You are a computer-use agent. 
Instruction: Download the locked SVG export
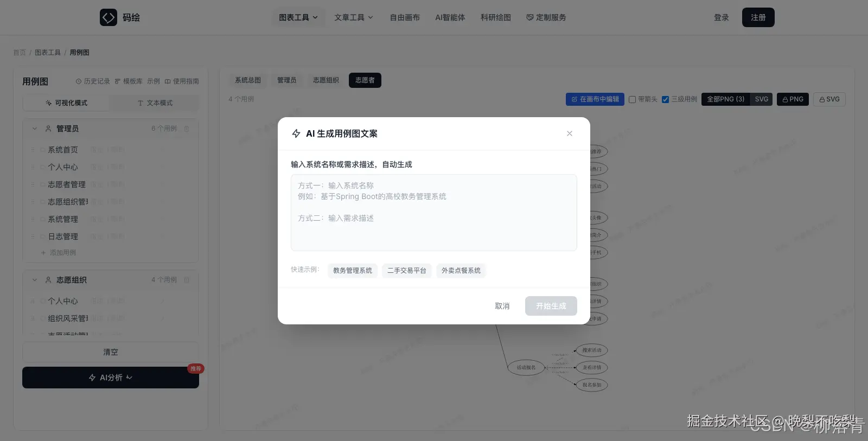(829, 99)
